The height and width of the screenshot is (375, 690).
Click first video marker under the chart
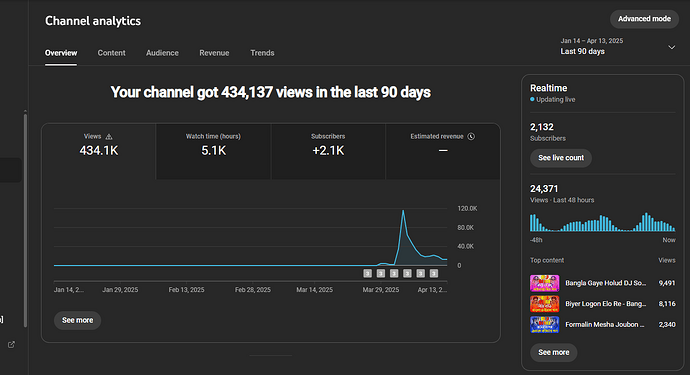[x=367, y=273]
